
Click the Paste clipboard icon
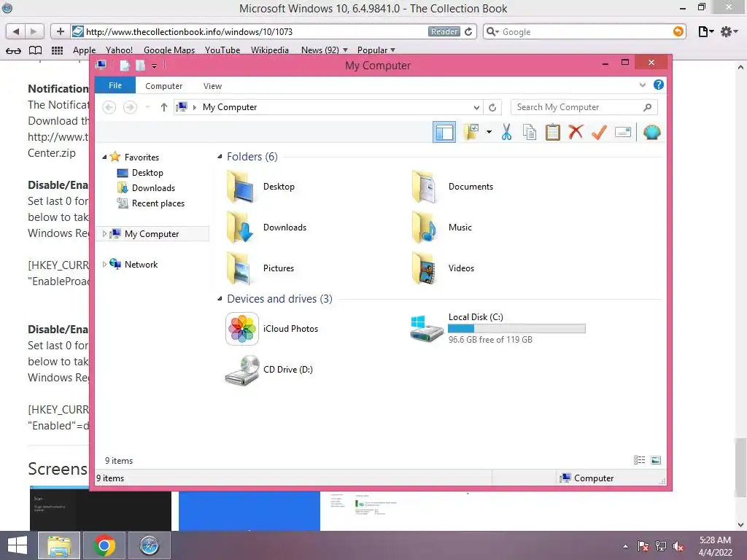click(553, 133)
